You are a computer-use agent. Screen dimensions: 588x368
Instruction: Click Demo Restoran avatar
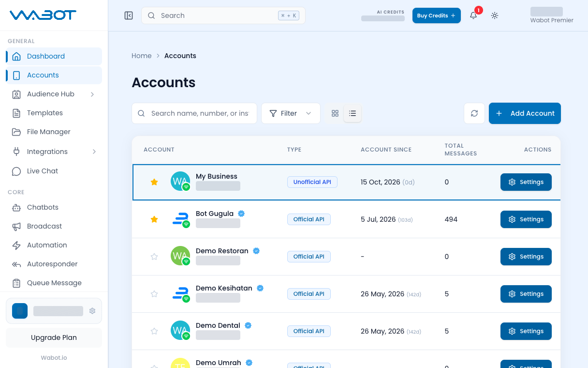(180, 256)
